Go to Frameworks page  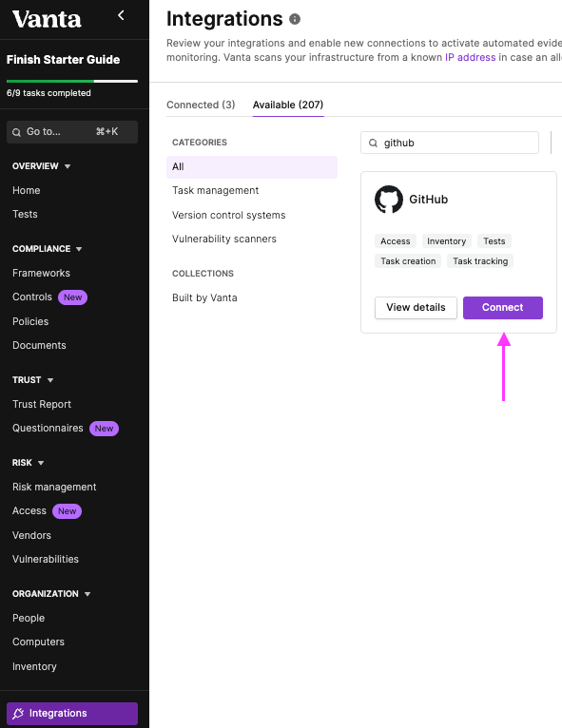[41, 273]
